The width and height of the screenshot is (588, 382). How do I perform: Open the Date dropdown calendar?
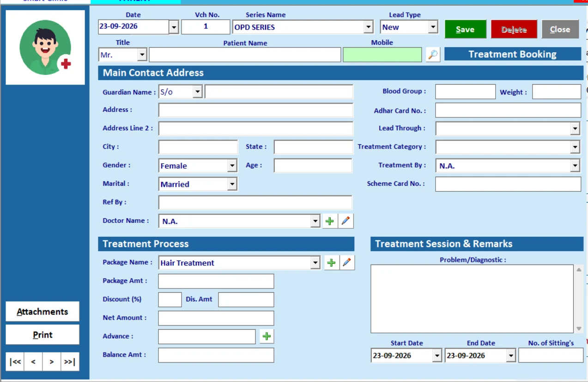pos(174,27)
